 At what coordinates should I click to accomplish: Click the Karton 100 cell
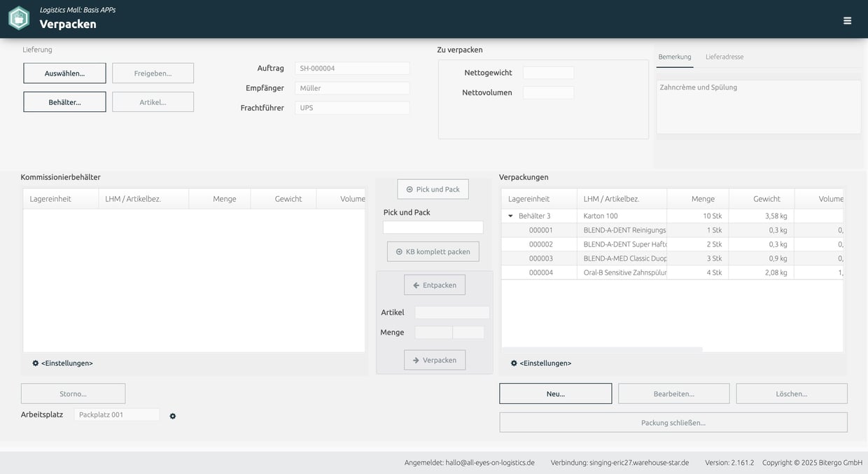pyautogui.click(x=622, y=216)
